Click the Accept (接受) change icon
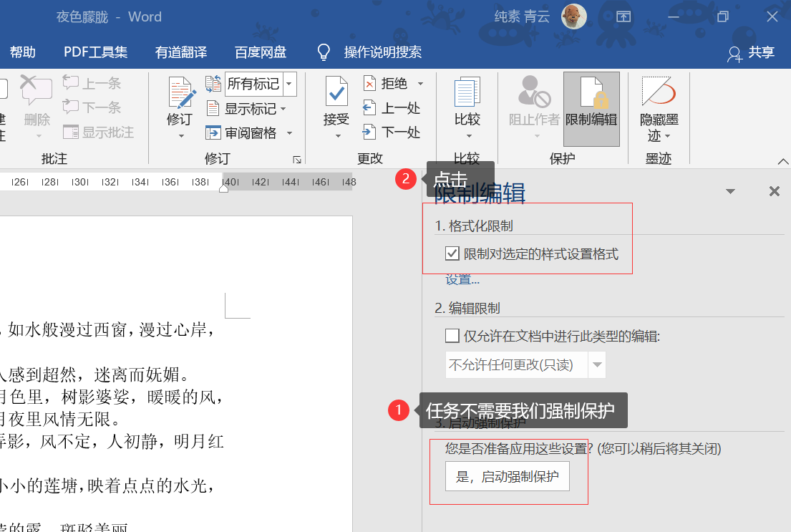Screen dimensions: 791x532 [336, 92]
